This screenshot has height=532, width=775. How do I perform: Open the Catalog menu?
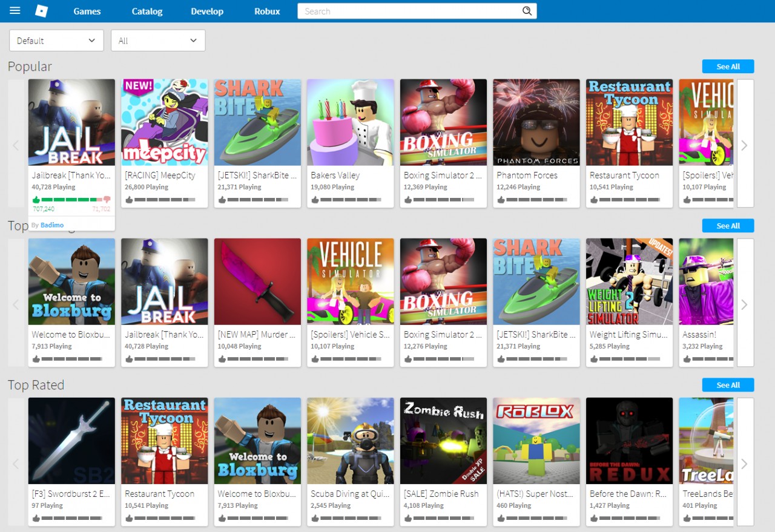point(147,11)
